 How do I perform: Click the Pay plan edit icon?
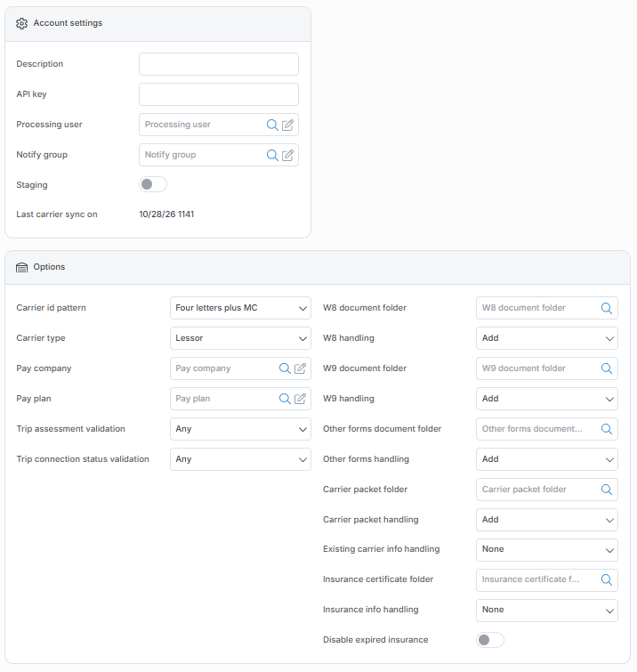tap(301, 399)
